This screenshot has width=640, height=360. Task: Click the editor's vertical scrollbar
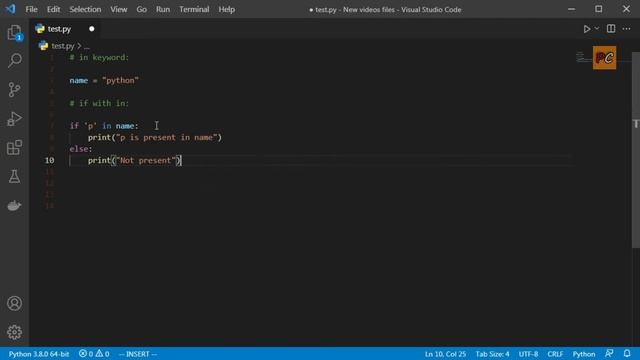pos(636,149)
